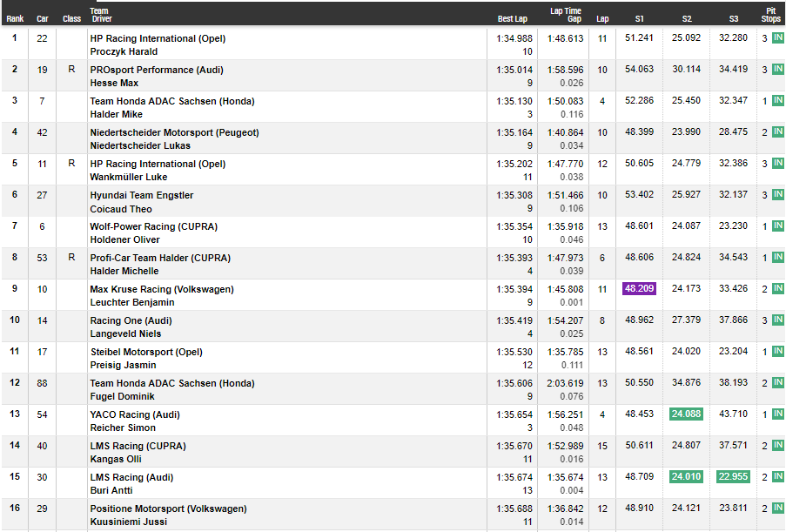Image resolution: width=786 pixels, height=532 pixels.
Task: Select car number 88 in Fugel Dominik's row
Action: 42,383
